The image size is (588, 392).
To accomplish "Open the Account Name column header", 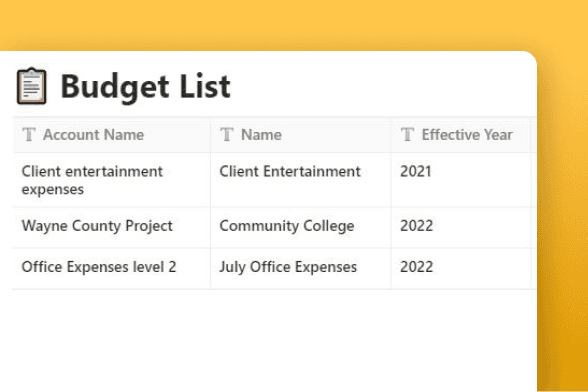I will (112, 135).
